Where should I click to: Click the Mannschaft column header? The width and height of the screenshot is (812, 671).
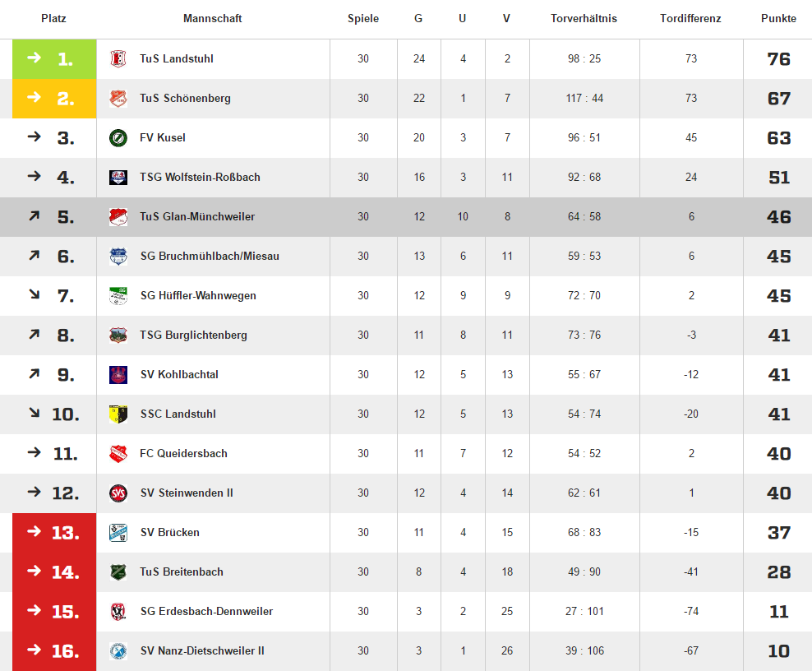click(x=212, y=19)
